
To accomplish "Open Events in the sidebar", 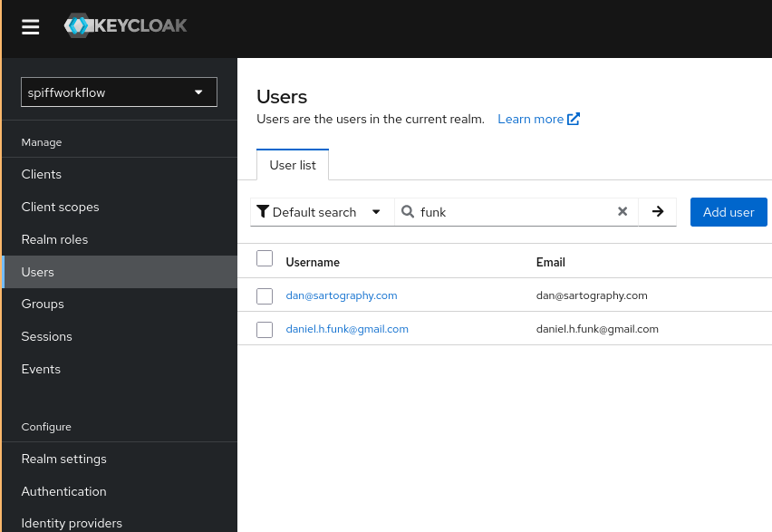I will point(120,369).
